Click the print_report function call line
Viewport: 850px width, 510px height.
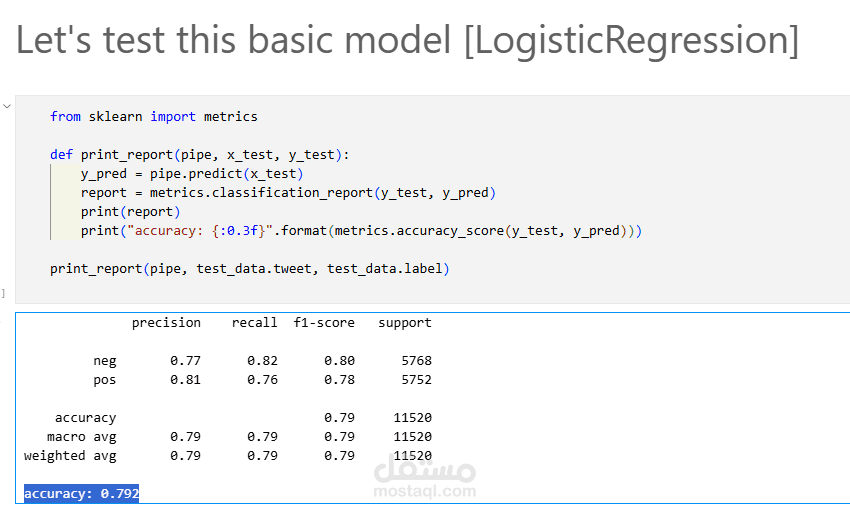click(x=249, y=269)
